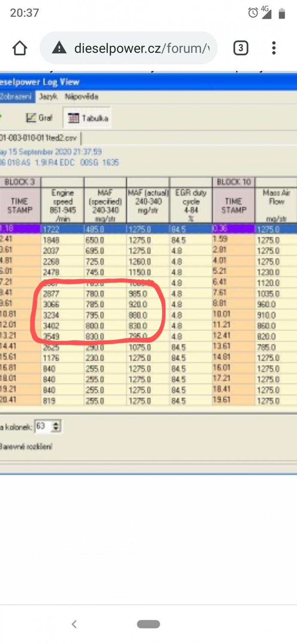Open the Zobrazení menu
297x644 pixels.
coord(16,97)
